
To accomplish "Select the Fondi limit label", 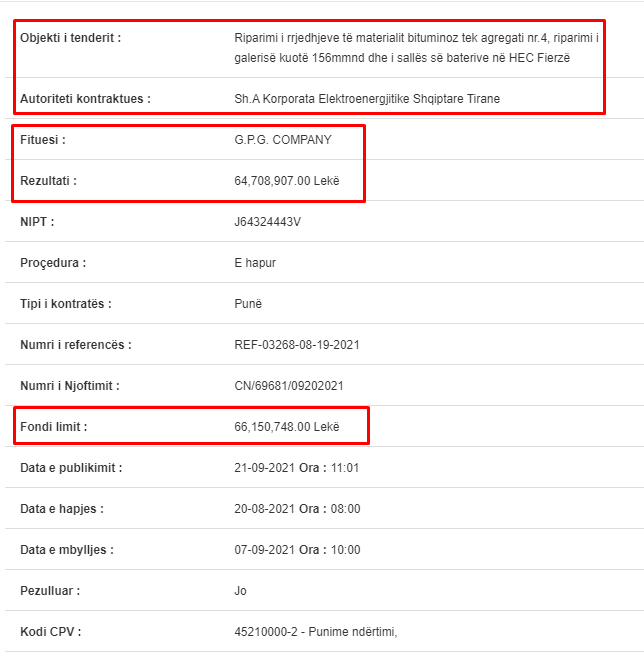I will click(x=54, y=426).
